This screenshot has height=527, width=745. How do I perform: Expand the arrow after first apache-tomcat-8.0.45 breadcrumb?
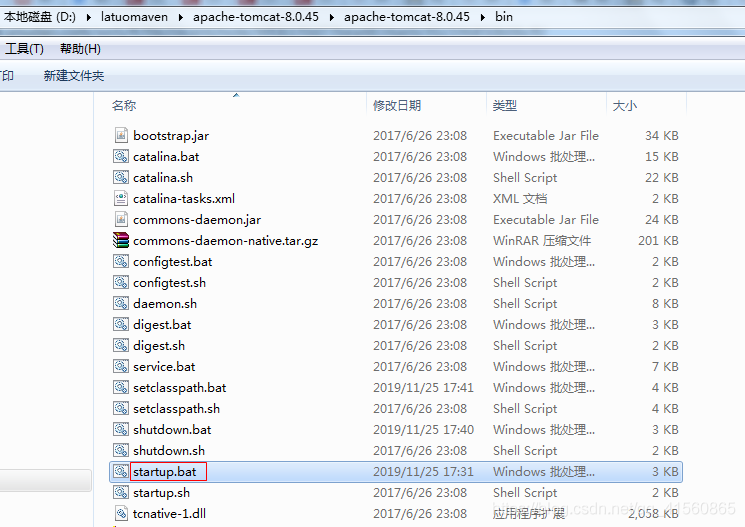(332, 18)
